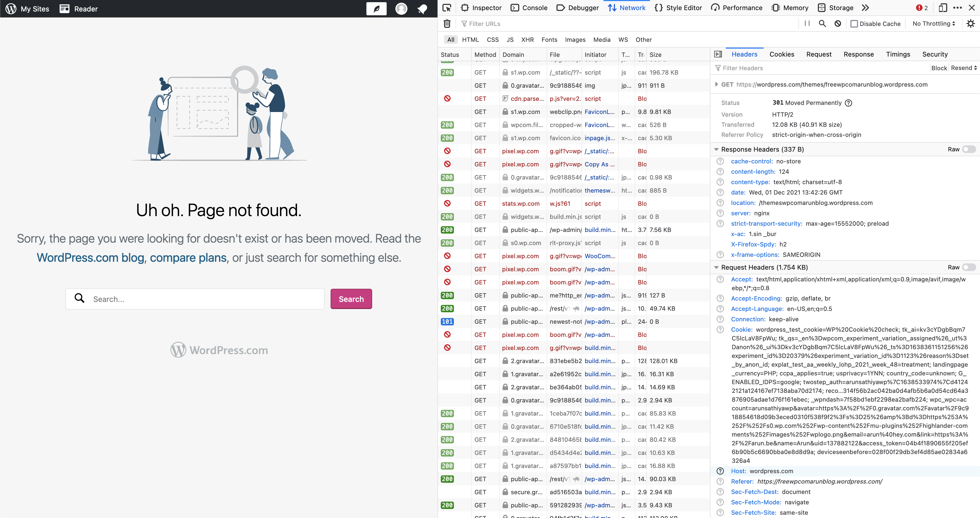Open the devtools three-dots menu
The image size is (980, 518).
tap(958, 8)
